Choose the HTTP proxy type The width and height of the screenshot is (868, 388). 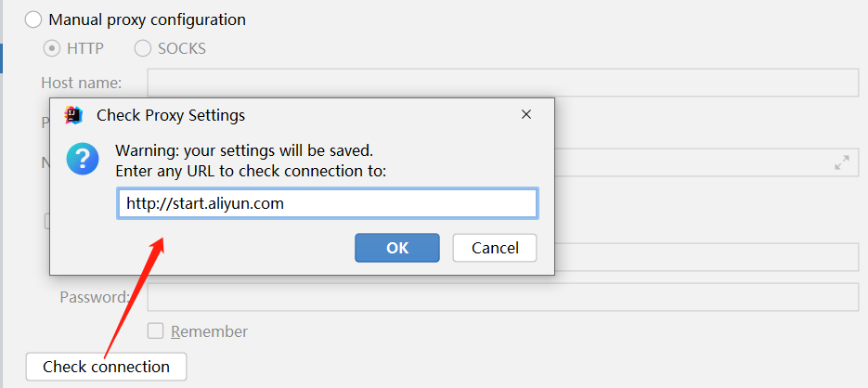(x=53, y=48)
